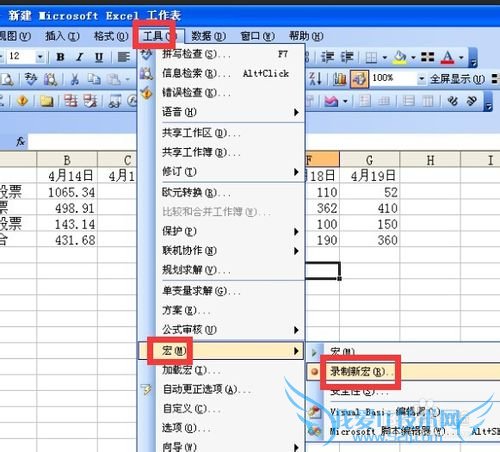This screenshot has height=452, width=500.
Task: Toggle the highlighted drawing toolbar button
Action: (x=359, y=79)
